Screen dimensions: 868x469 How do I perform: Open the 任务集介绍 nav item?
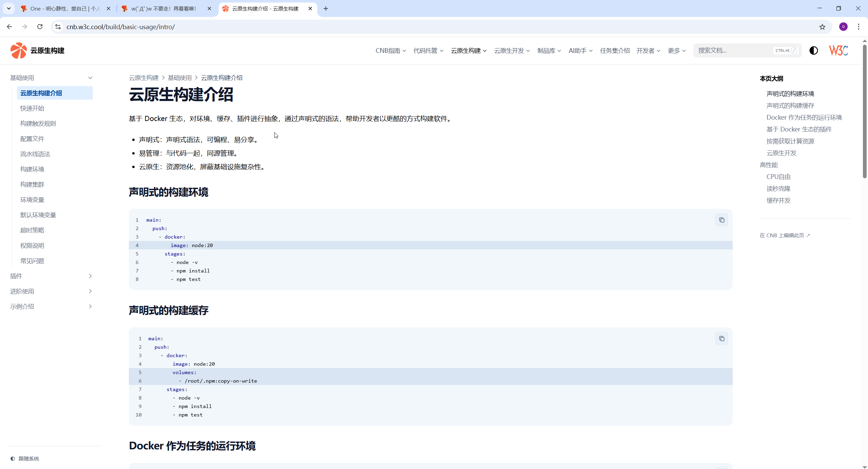(x=615, y=50)
